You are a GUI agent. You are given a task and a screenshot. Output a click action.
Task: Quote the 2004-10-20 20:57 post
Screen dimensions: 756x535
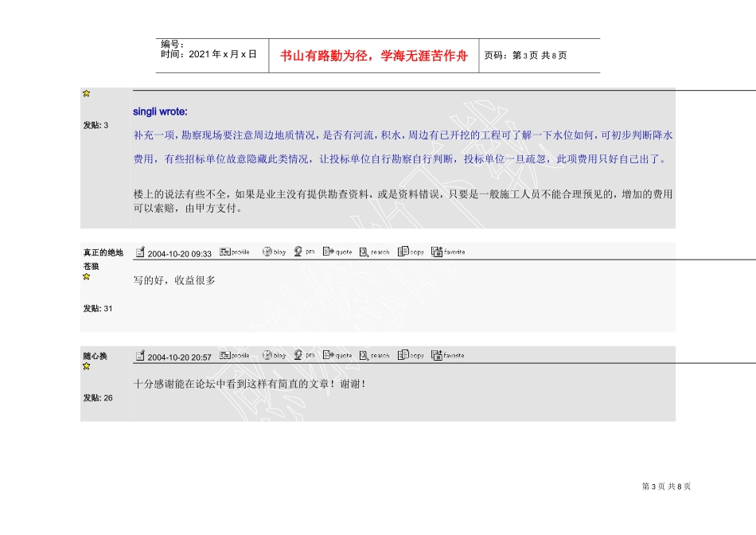click(337, 356)
